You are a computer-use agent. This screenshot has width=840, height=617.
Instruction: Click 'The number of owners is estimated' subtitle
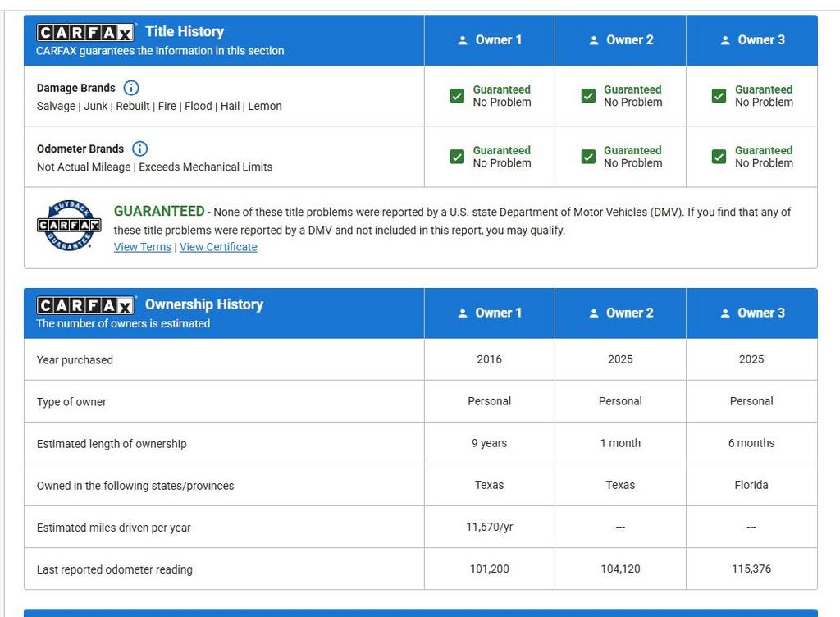(x=123, y=323)
